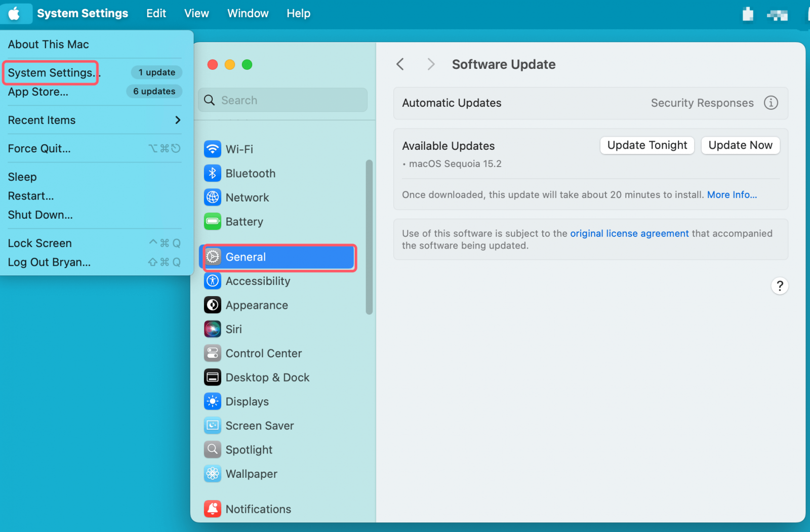Click the Accessibility sidebar icon
Viewport: 810px width, 532px height.
click(213, 281)
